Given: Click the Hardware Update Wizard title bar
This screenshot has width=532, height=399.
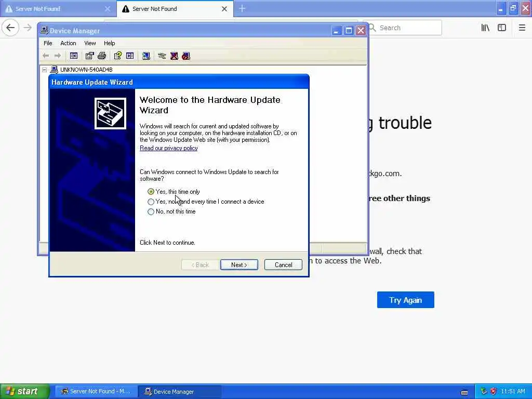Looking at the screenshot, I should [x=179, y=82].
